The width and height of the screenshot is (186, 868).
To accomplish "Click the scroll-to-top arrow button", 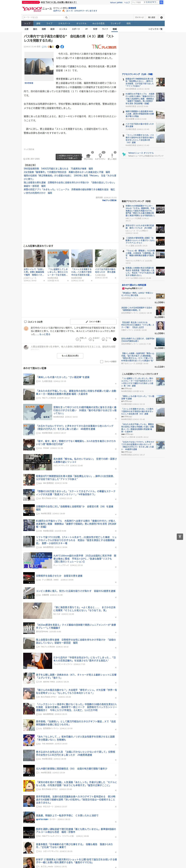I will click(180, 536).
